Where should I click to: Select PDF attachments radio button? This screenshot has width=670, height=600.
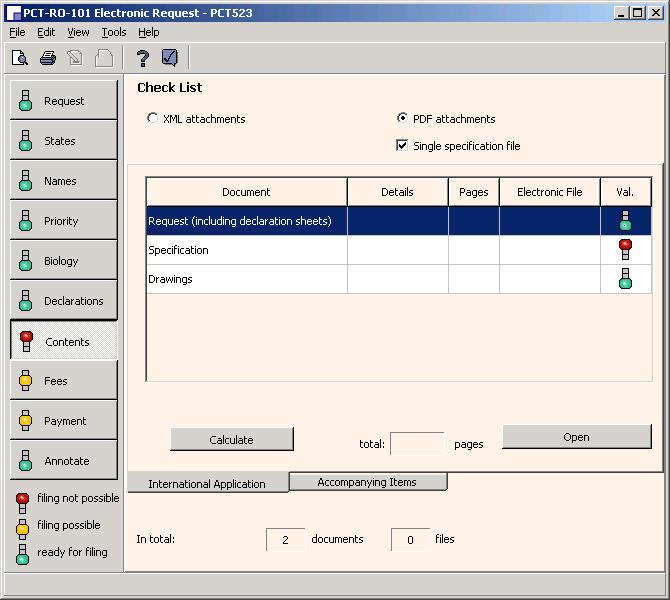402,118
